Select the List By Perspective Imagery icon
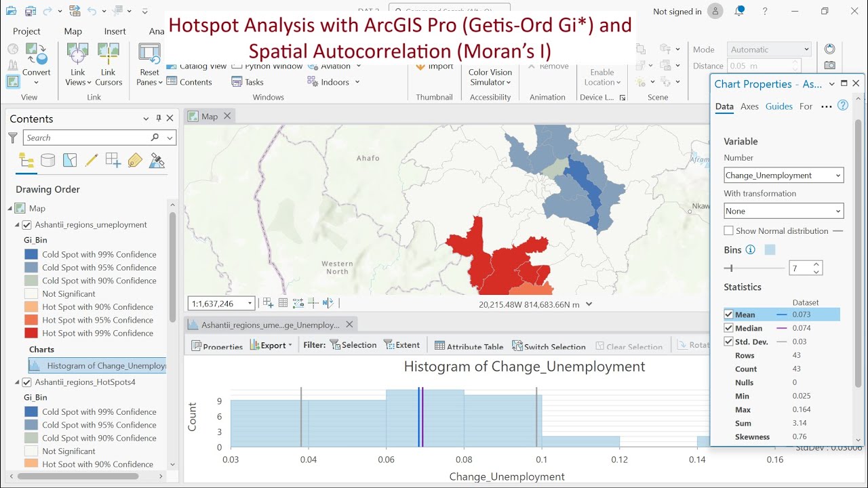This screenshot has height=488, width=868. pyautogui.click(x=157, y=161)
